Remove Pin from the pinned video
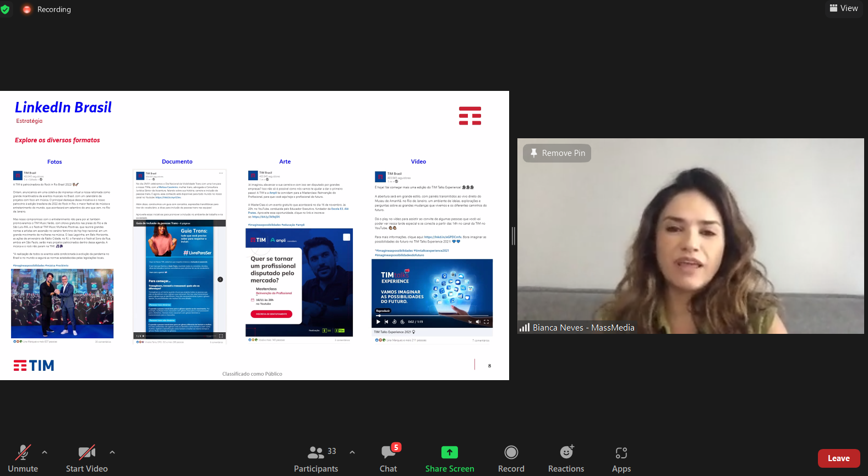Viewport: 868px width, 476px height. click(x=557, y=153)
